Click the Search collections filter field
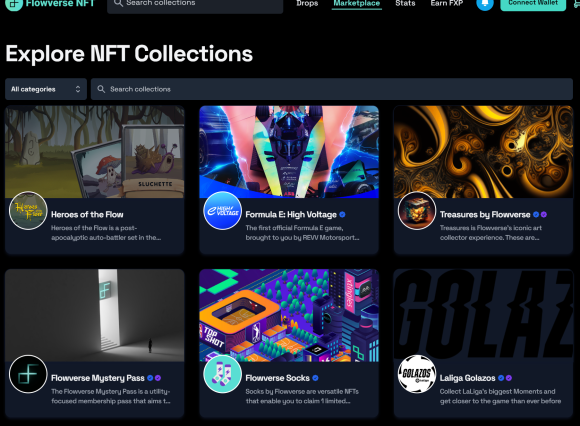580x426 pixels. click(x=332, y=89)
